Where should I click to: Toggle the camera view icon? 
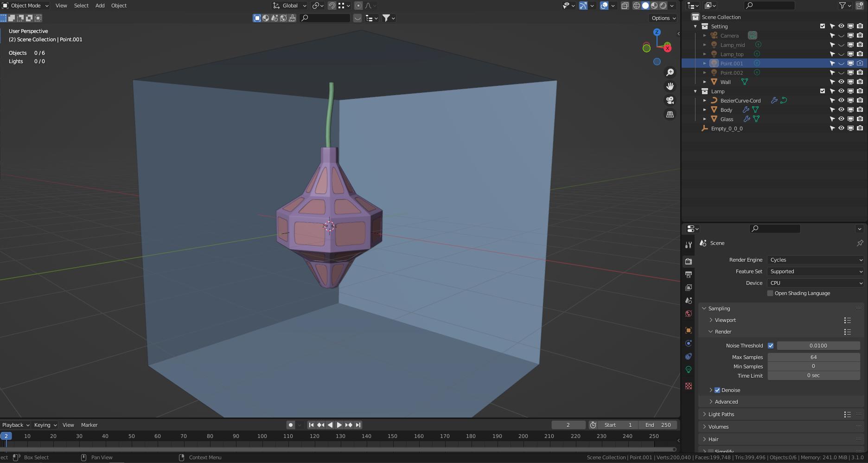[x=670, y=100]
